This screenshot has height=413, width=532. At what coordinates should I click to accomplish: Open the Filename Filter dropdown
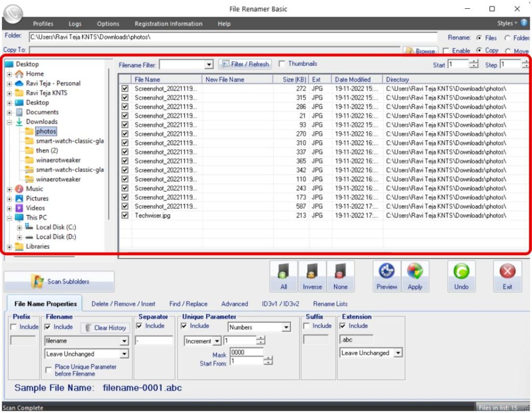coord(209,64)
